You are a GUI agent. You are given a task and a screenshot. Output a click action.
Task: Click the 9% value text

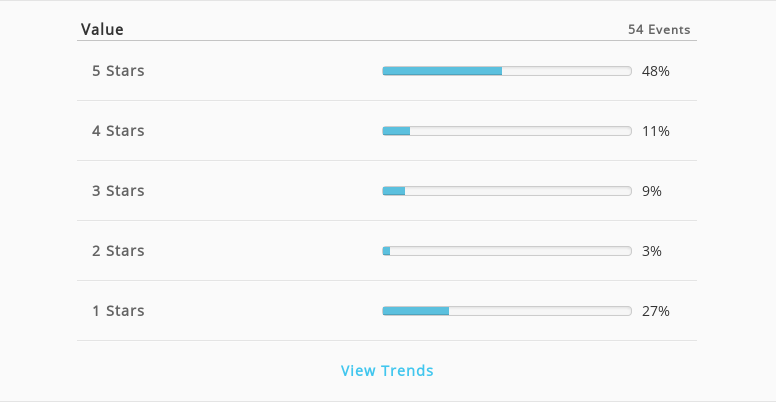tap(652, 191)
